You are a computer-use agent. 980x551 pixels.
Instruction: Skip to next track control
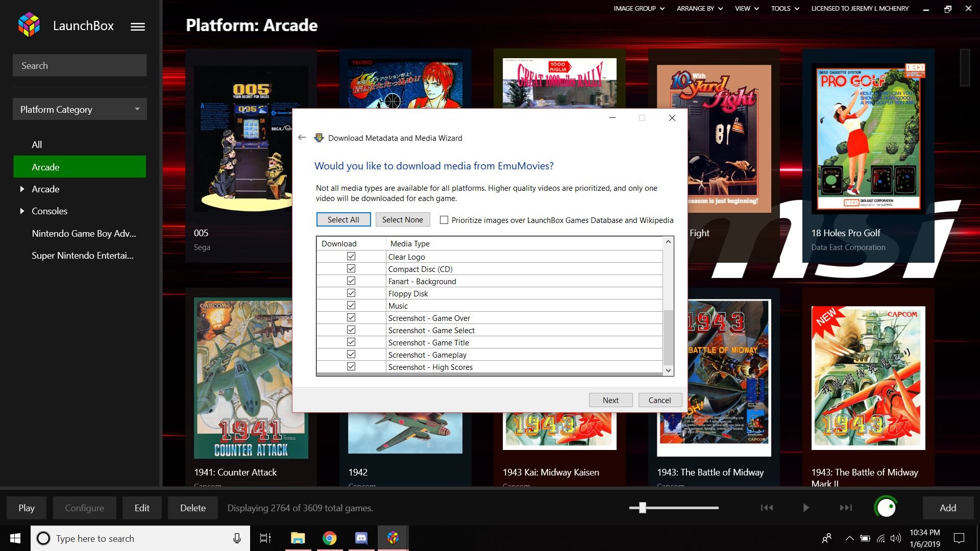pyautogui.click(x=846, y=508)
